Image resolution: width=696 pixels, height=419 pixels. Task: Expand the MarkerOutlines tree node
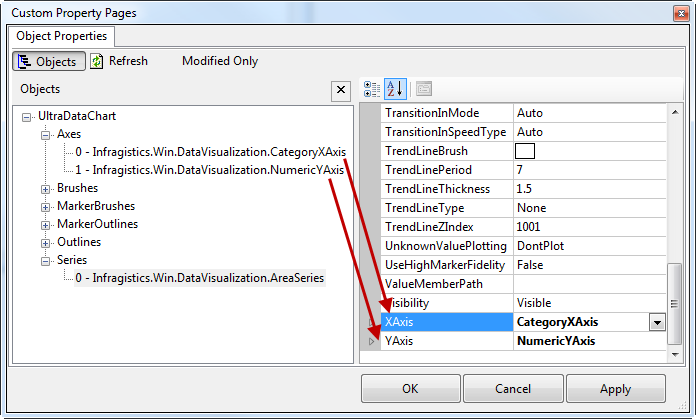(x=46, y=224)
